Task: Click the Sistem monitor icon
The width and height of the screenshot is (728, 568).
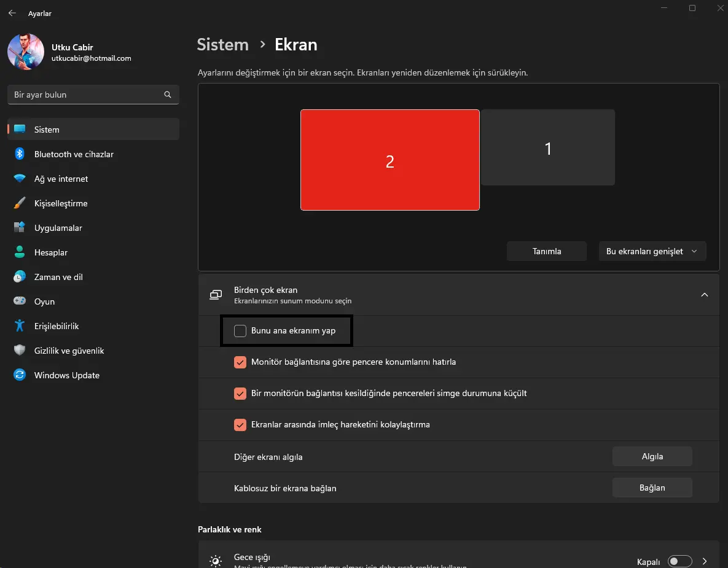Action: [x=20, y=129]
